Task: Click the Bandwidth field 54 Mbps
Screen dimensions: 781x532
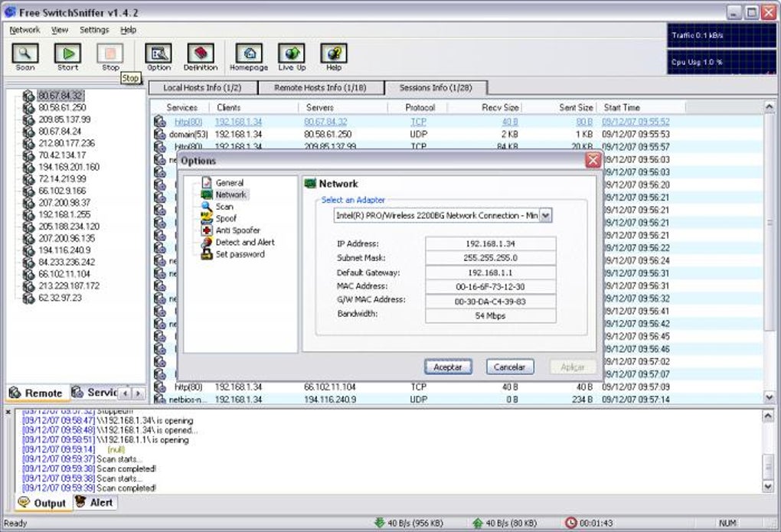Action: (x=491, y=316)
